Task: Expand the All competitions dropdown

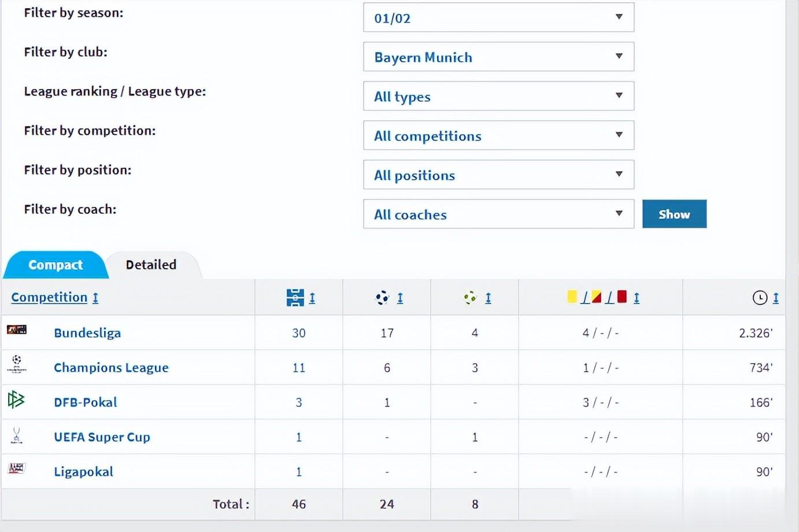Action: 498,135
